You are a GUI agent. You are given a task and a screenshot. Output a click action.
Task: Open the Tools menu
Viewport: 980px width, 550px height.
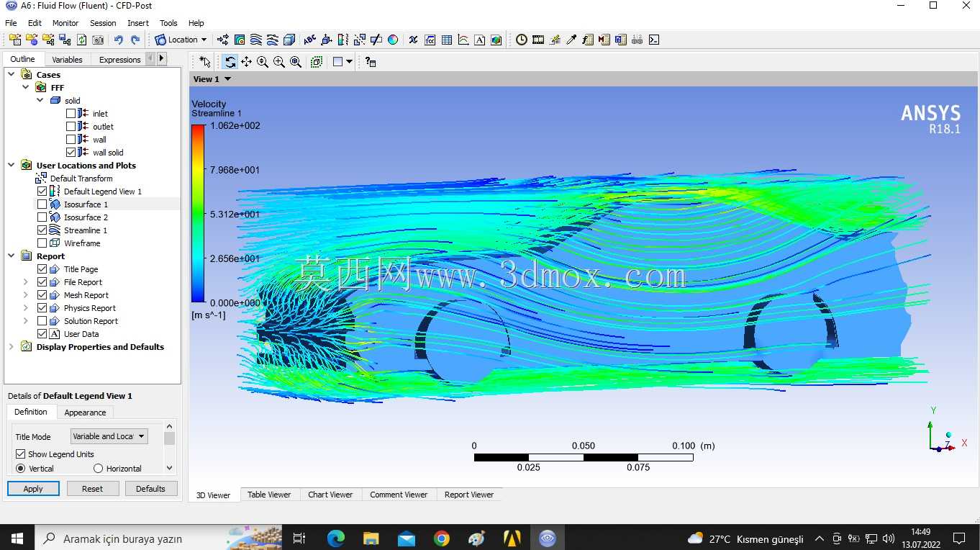tap(168, 23)
